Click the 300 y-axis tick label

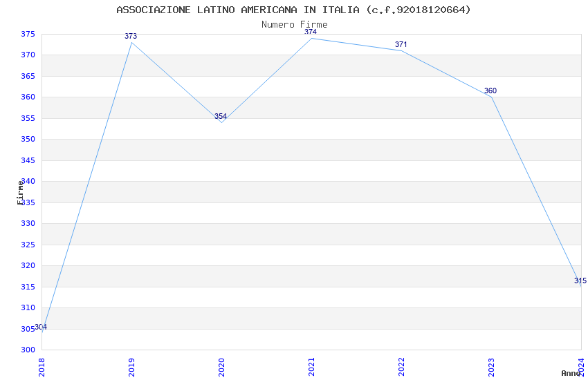point(28,350)
